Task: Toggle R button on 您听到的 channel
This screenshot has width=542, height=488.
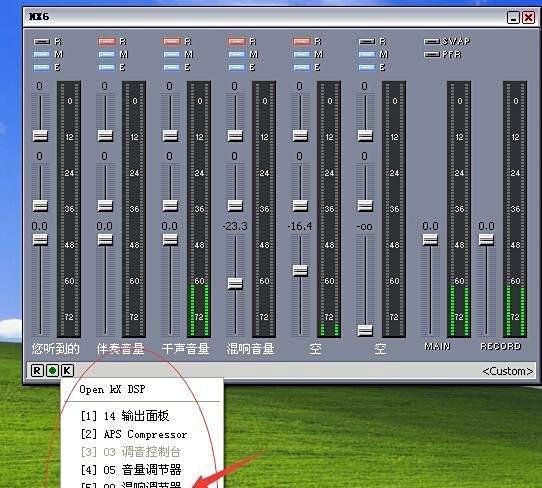Action: coord(42,41)
